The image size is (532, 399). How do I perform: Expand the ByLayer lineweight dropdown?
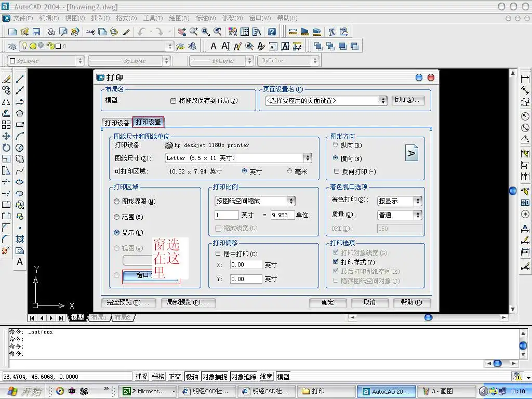[250, 61]
